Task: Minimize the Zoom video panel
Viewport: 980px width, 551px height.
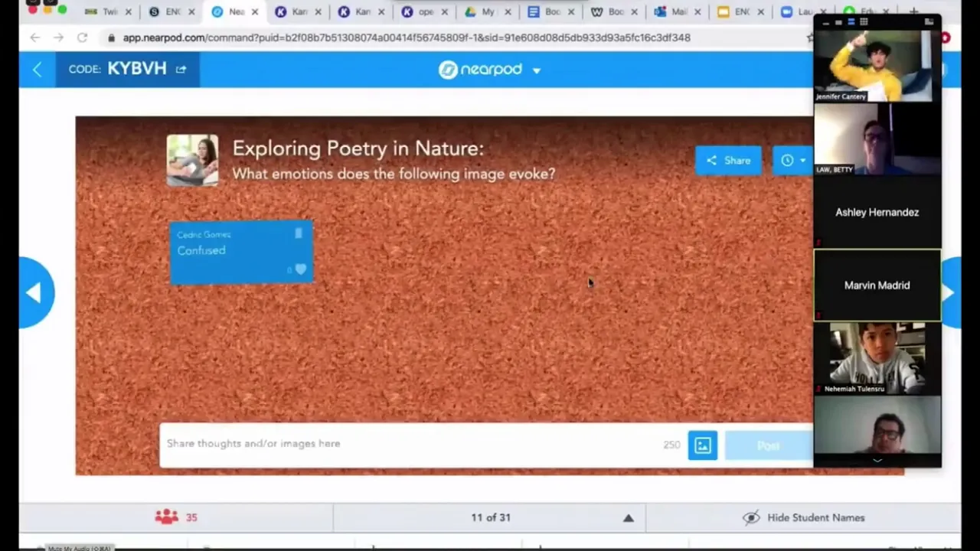Action: [825, 22]
